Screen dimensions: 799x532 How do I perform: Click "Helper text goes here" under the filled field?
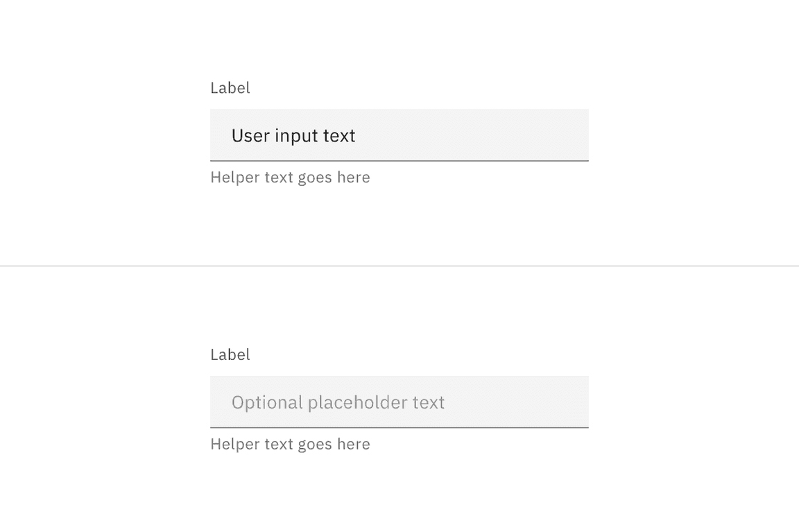290,177
